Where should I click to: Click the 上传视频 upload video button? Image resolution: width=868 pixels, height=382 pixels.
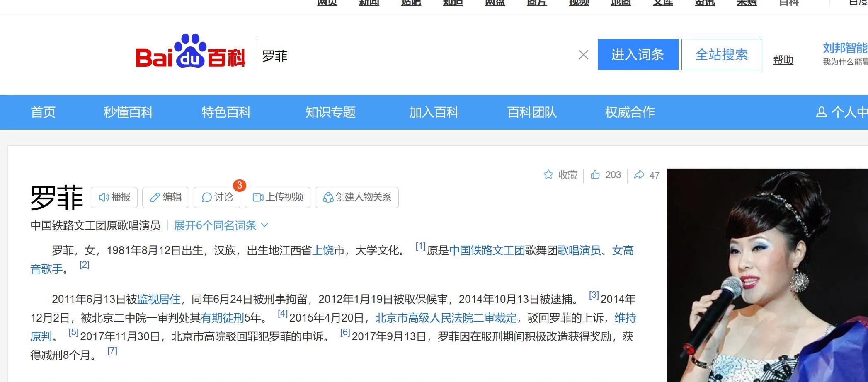click(278, 197)
